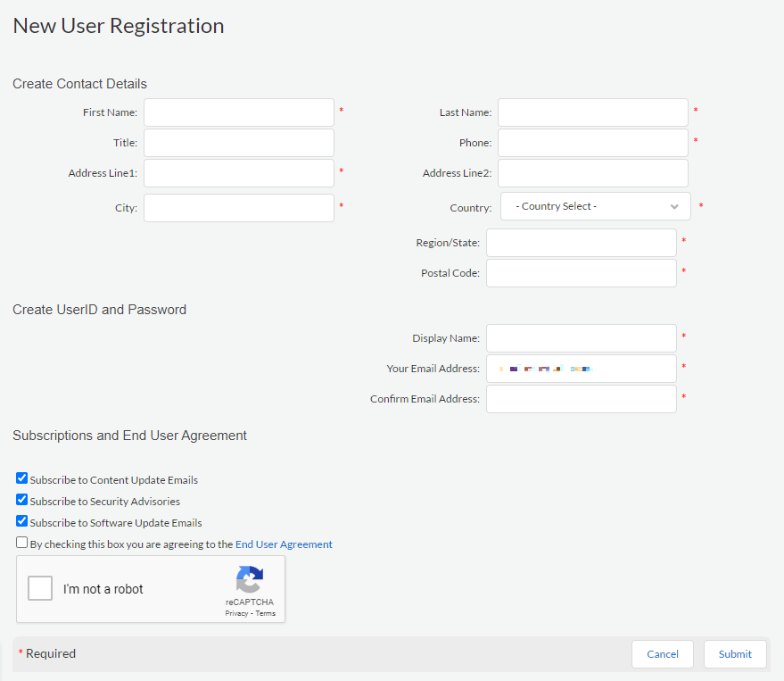The height and width of the screenshot is (681, 784).
Task: Click the Country dropdown chevron arrow
Action: pyautogui.click(x=674, y=206)
